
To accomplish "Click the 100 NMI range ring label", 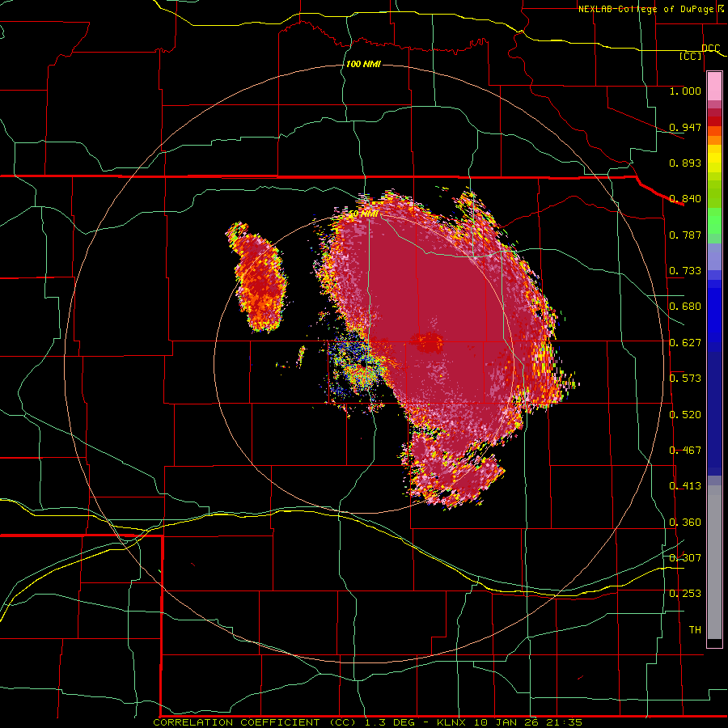I will pos(363,64).
